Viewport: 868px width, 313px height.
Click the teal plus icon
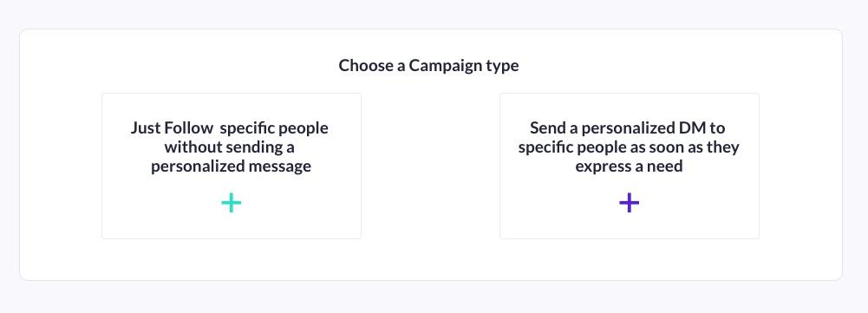231,203
